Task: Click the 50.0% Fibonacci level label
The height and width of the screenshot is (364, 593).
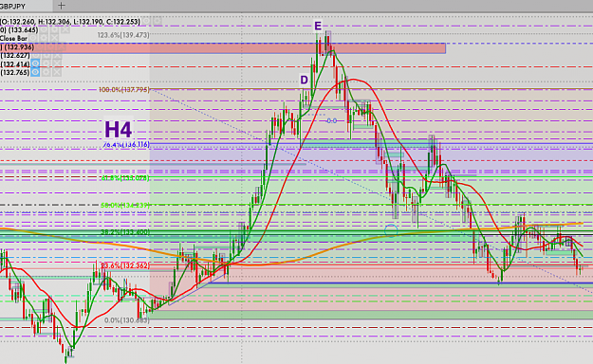Action: pos(125,206)
